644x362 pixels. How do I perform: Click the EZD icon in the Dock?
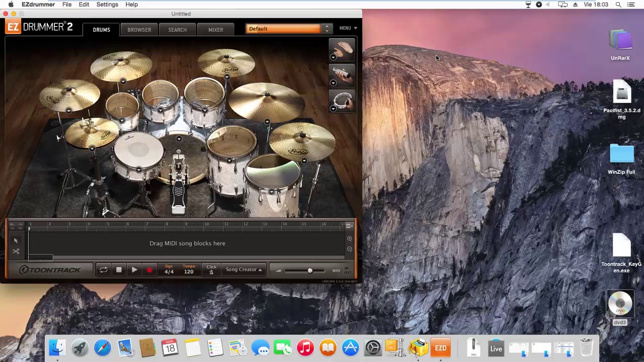pyautogui.click(x=441, y=347)
